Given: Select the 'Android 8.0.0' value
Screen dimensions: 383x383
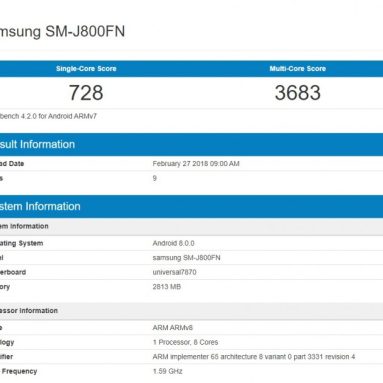Looking at the screenshot, I should click(x=173, y=243).
